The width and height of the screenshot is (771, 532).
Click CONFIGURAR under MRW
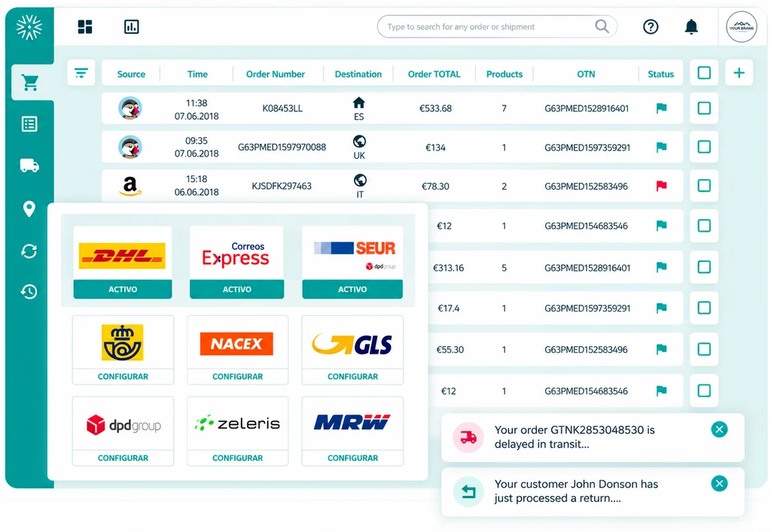[x=352, y=458]
